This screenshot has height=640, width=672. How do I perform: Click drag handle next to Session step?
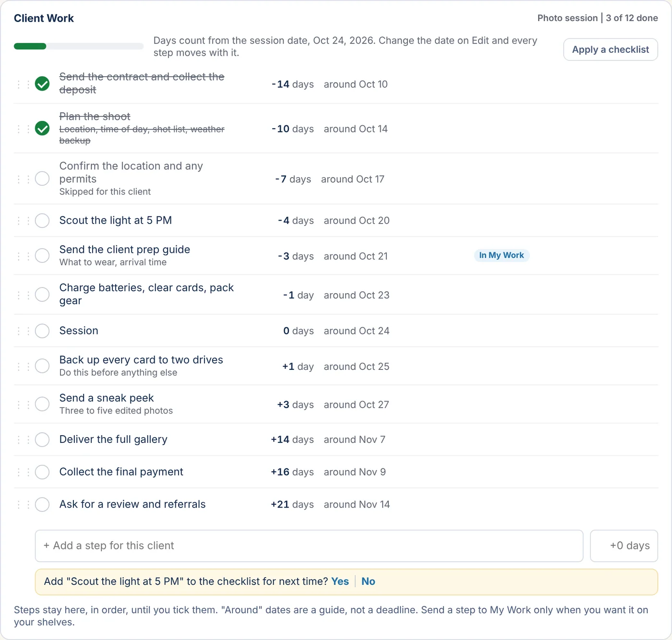coord(24,331)
